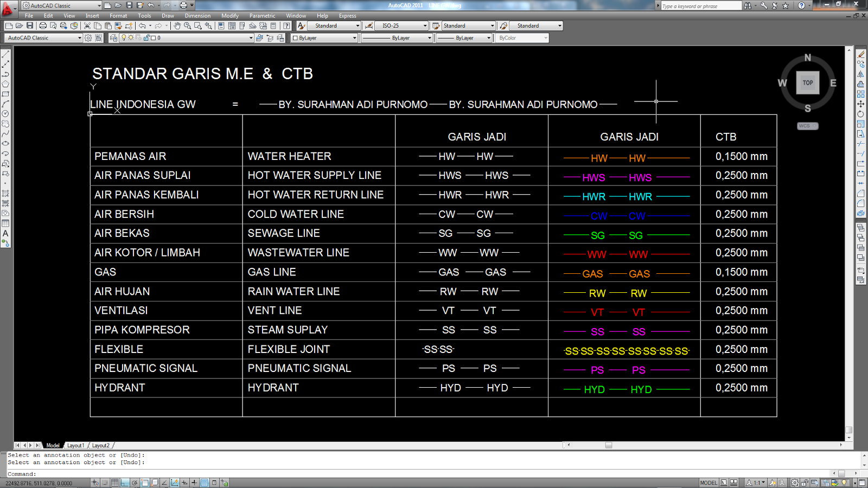Select the ByColor swatch control

tap(522, 38)
